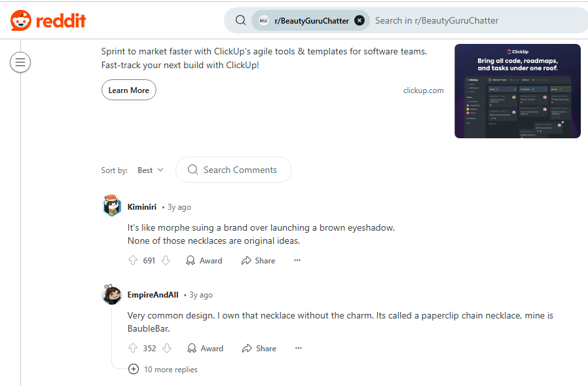Expand 10 more replies
Screen dimensions: 588x386
point(164,370)
